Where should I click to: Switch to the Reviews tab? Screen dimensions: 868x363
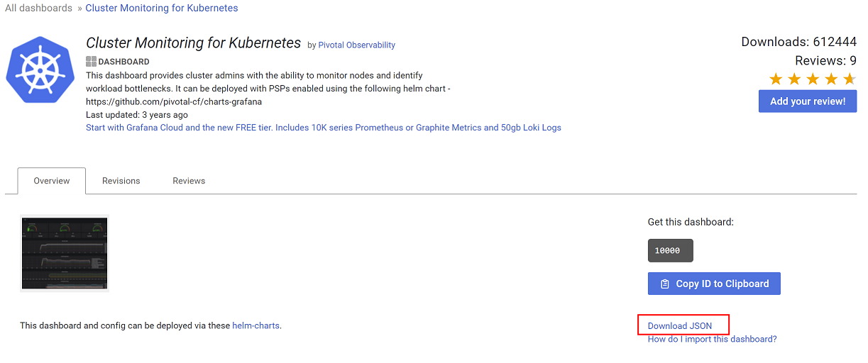click(x=189, y=181)
